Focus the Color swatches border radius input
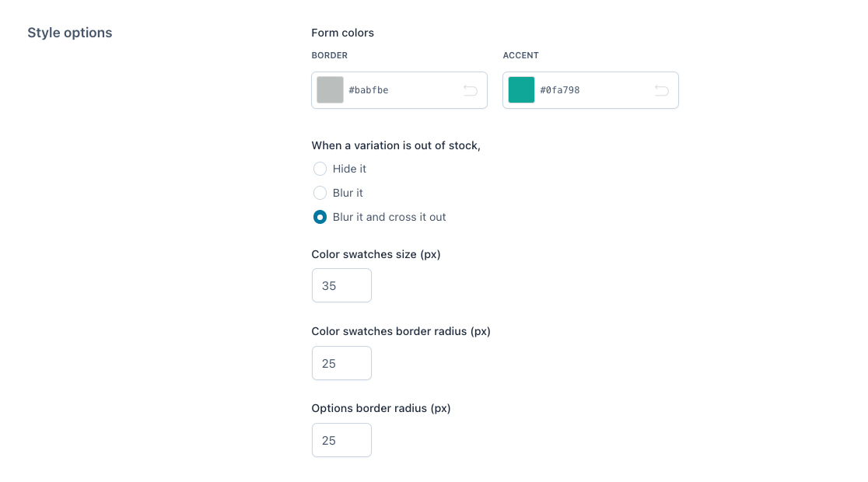The width and height of the screenshot is (868, 482). coord(341,363)
